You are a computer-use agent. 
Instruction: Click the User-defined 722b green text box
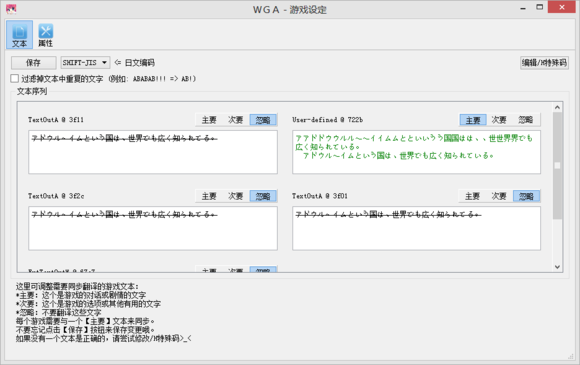[417, 152]
